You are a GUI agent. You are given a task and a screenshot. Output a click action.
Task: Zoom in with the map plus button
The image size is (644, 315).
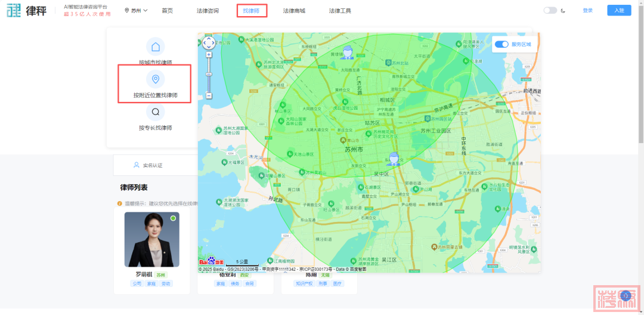point(209,55)
